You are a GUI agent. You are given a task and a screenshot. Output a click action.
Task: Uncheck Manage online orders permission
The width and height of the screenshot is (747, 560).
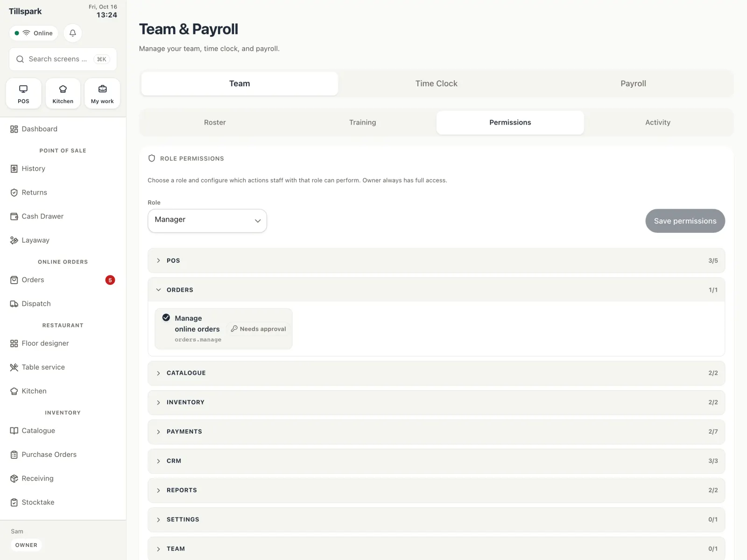pyautogui.click(x=166, y=318)
